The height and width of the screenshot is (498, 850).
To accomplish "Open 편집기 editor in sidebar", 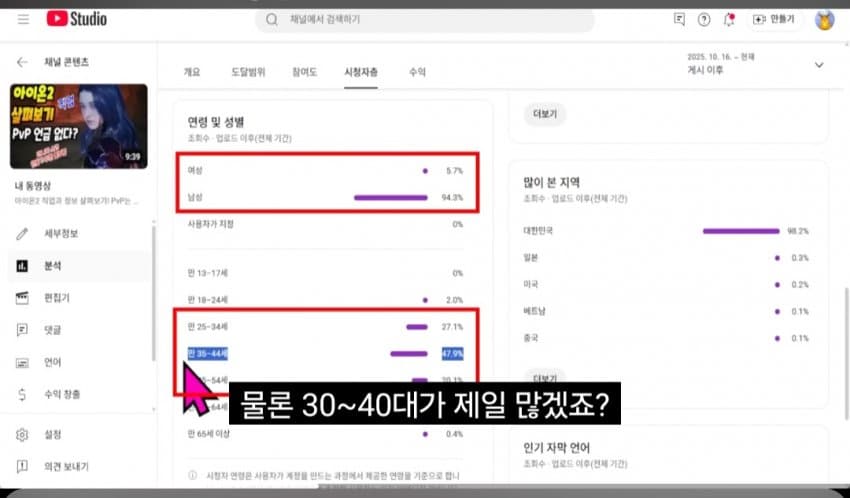I will pyautogui.click(x=55, y=298).
